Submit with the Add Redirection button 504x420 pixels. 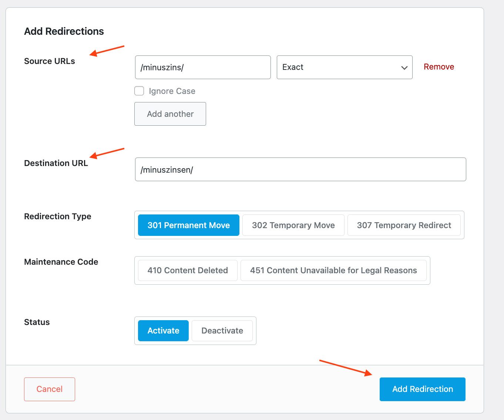[x=422, y=389]
